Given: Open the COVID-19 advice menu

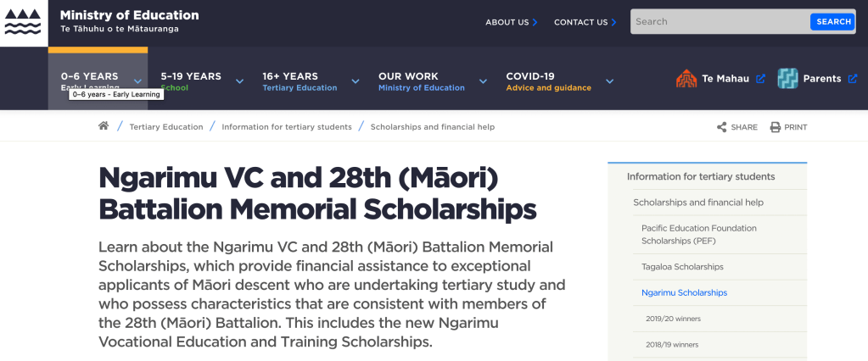Looking at the screenshot, I should point(548,81).
